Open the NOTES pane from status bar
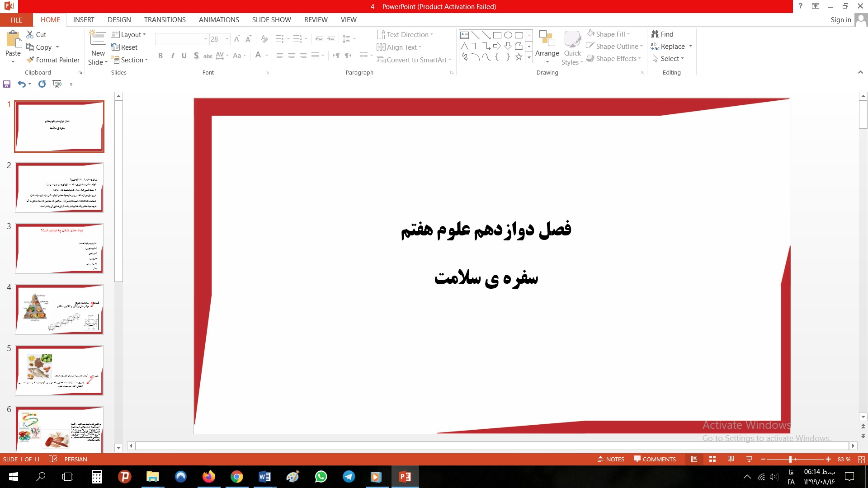Image resolution: width=868 pixels, height=488 pixels. click(610, 459)
